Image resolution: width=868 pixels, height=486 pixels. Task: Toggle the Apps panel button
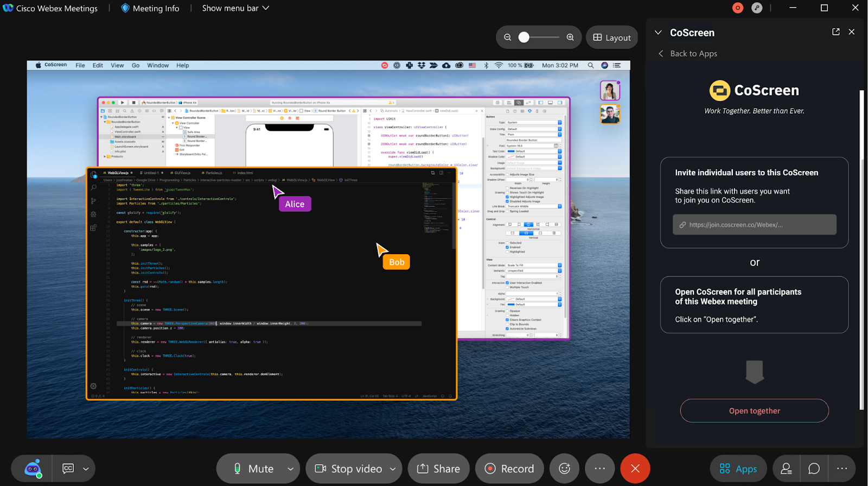point(738,469)
